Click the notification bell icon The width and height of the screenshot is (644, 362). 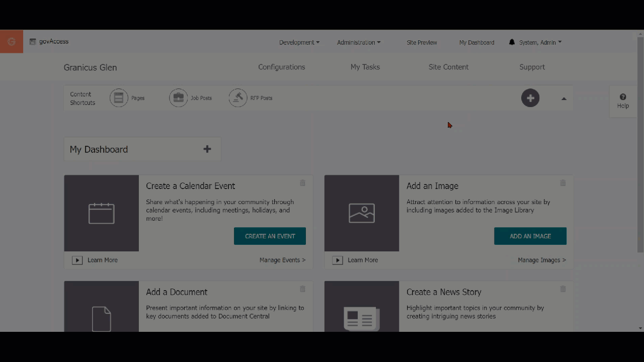[x=512, y=42]
